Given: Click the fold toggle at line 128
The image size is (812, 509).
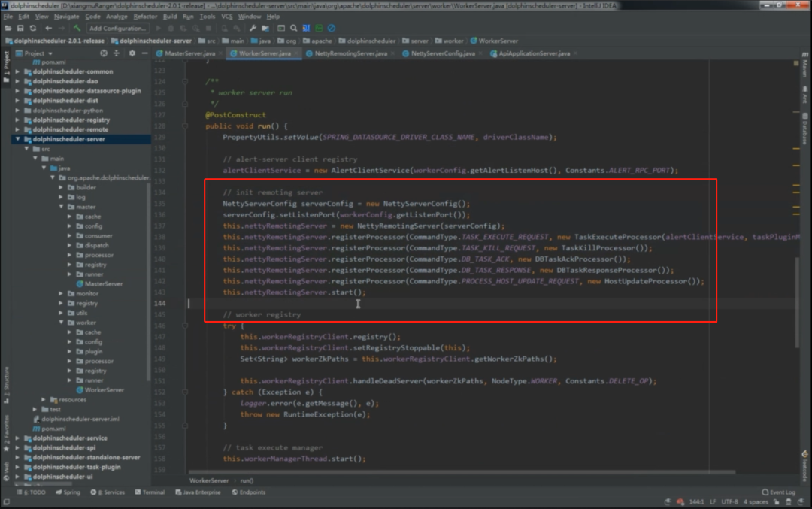Looking at the screenshot, I should (185, 126).
